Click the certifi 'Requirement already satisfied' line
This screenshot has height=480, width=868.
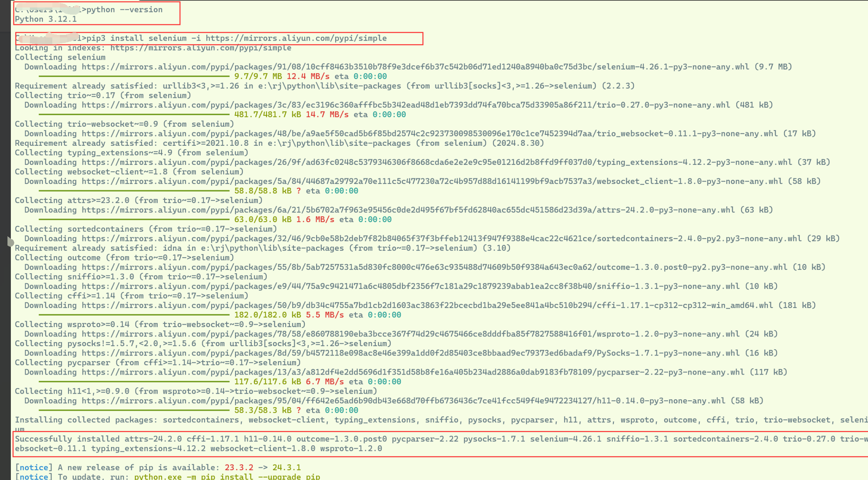pos(279,143)
